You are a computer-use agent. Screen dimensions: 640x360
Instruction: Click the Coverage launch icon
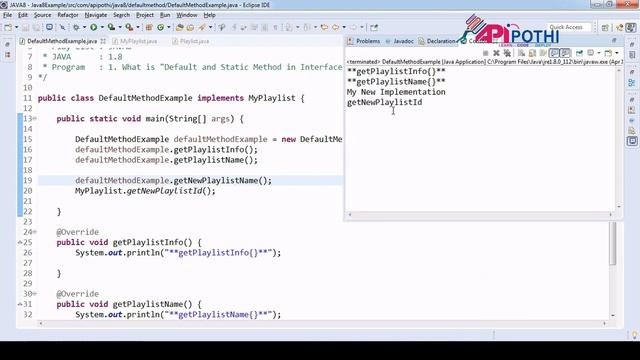pos(111,27)
